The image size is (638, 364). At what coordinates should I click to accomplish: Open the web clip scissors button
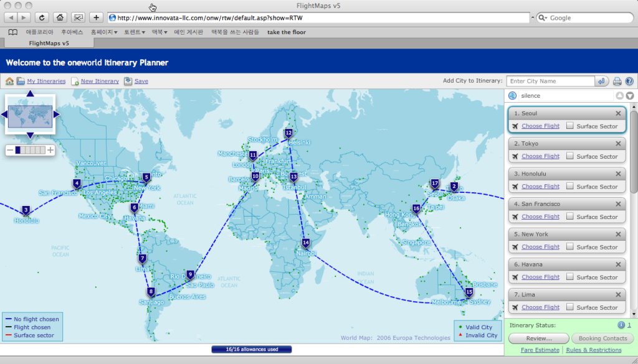coord(78,17)
